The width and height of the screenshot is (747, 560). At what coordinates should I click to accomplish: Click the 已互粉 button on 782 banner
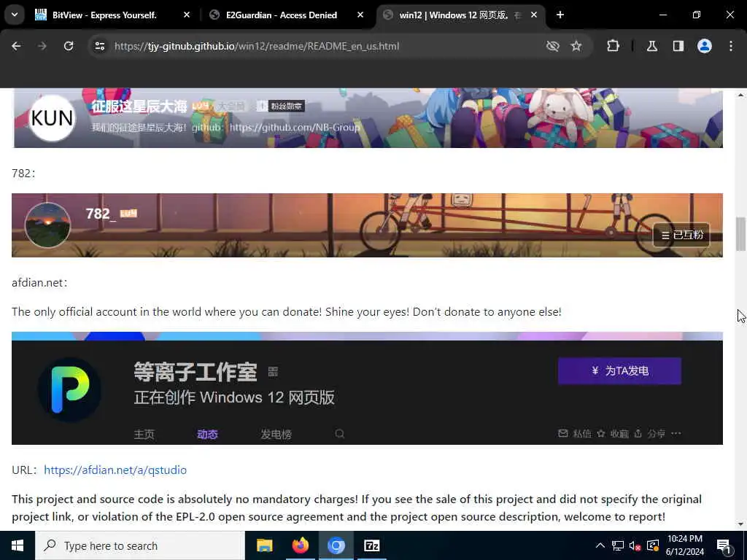(681, 235)
